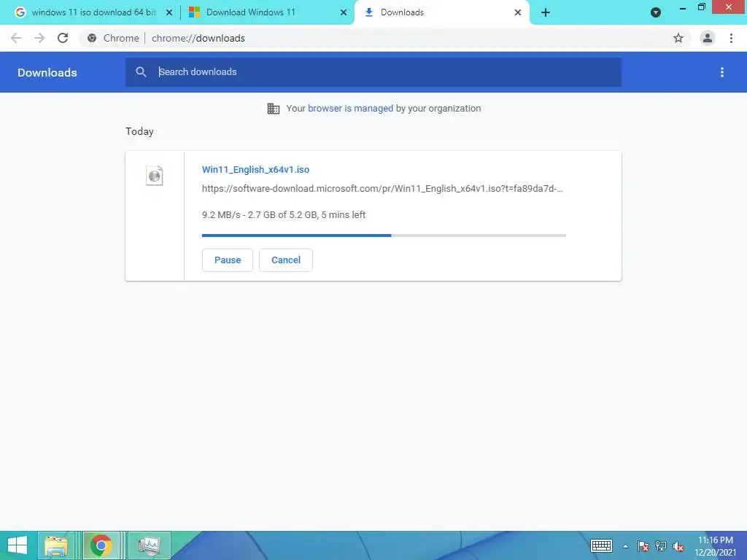Open the Windows Start button
Image resolution: width=747 pixels, height=560 pixels.
pos(18,545)
